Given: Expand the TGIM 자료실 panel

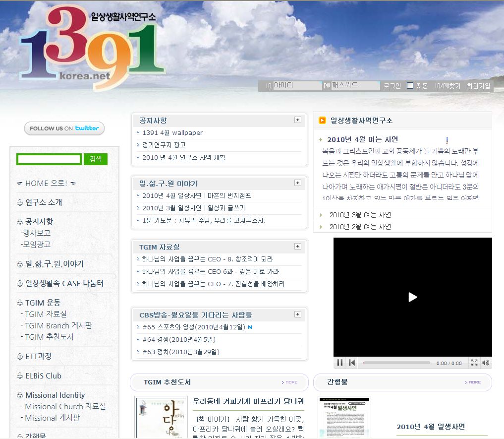Looking at the screenshot, I should coord(298,246).
